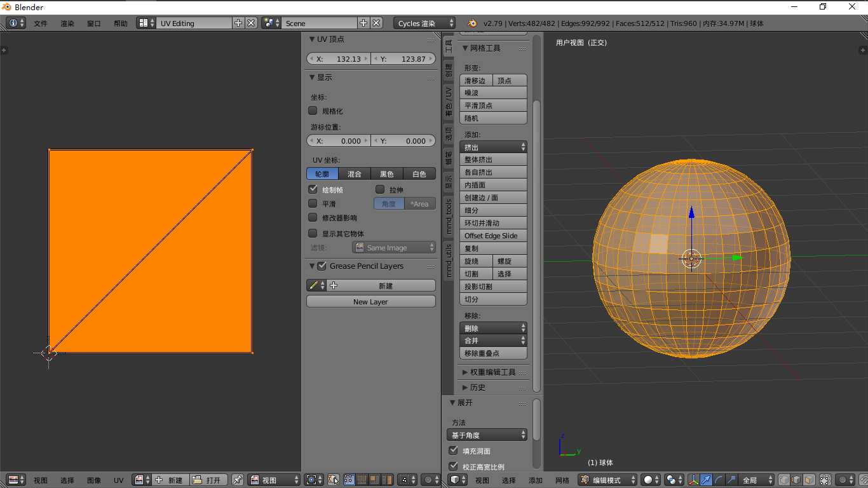Toggle limit selection to visible icon
This screenshot has height=488, width=868.
(825, 480)
